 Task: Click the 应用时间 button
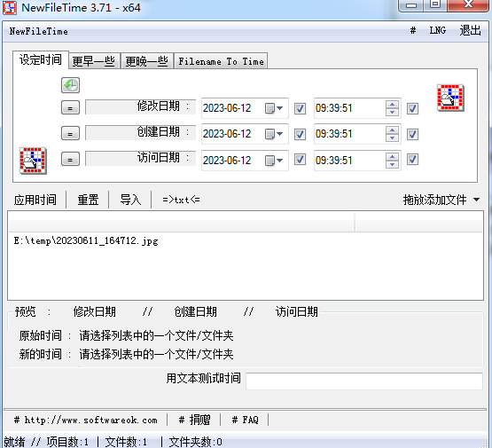(35, 200)
